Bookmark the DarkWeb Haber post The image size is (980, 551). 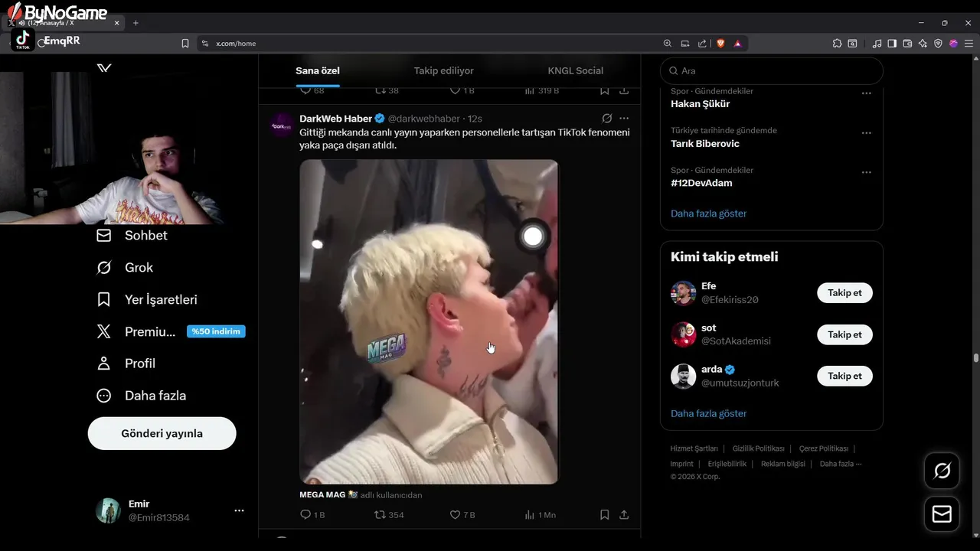tap(604, 515)
